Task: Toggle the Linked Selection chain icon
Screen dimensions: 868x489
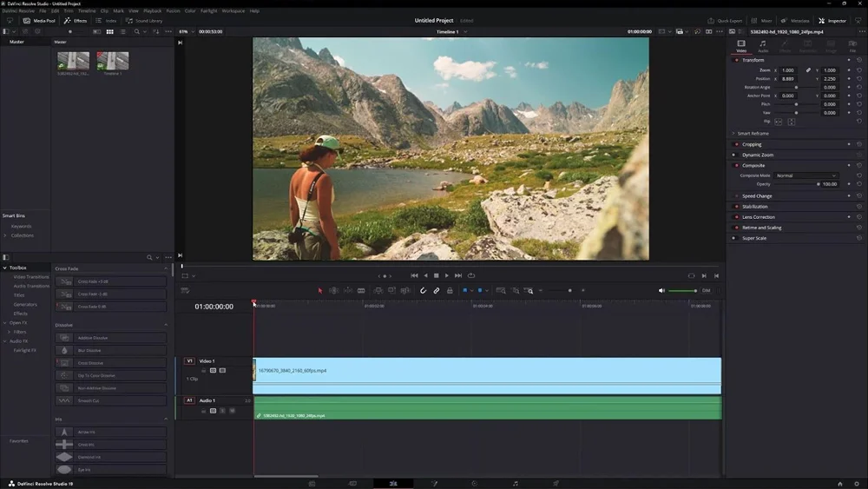Action: click(x=437, y=291)
